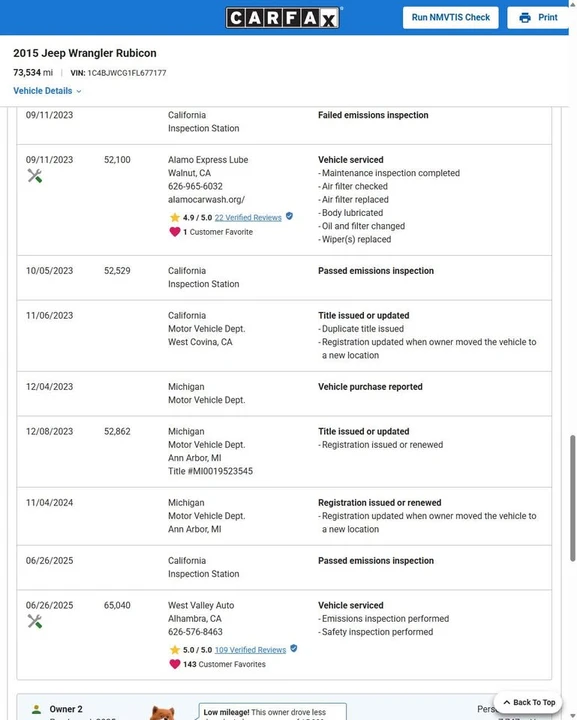Click the printer icon in Print button
This screenshot has height=720, width=577.
(525, 17)
